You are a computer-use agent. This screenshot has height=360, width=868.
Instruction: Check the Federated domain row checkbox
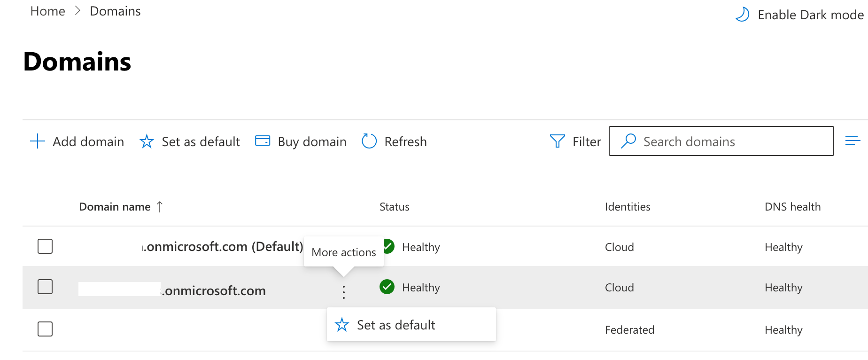pos(45,329)
